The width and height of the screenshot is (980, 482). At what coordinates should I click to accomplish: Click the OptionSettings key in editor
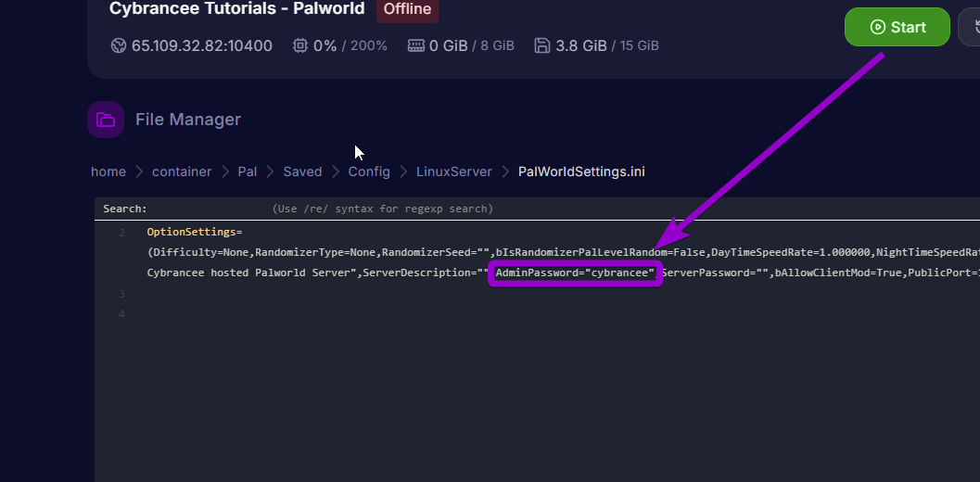point(191,232)
